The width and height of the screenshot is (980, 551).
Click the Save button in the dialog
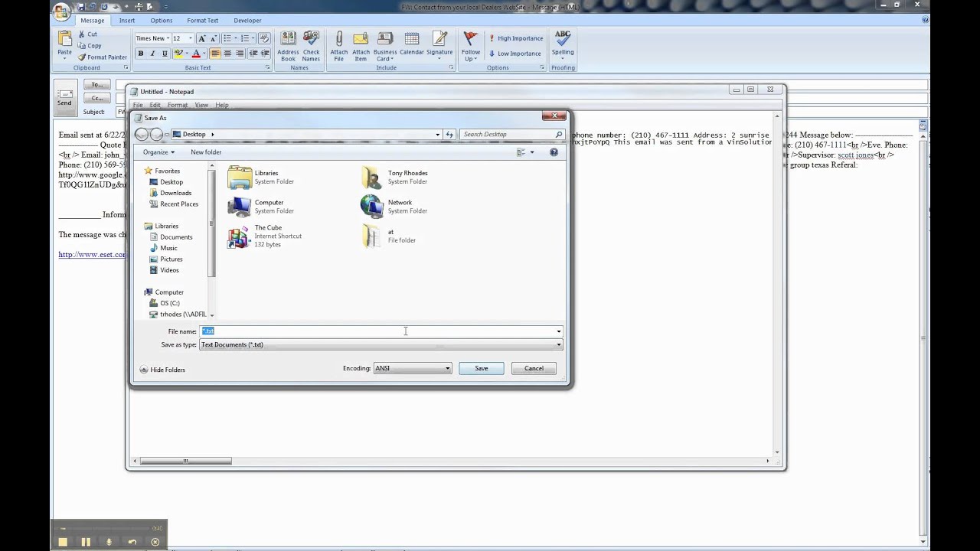tap(481, 369)
